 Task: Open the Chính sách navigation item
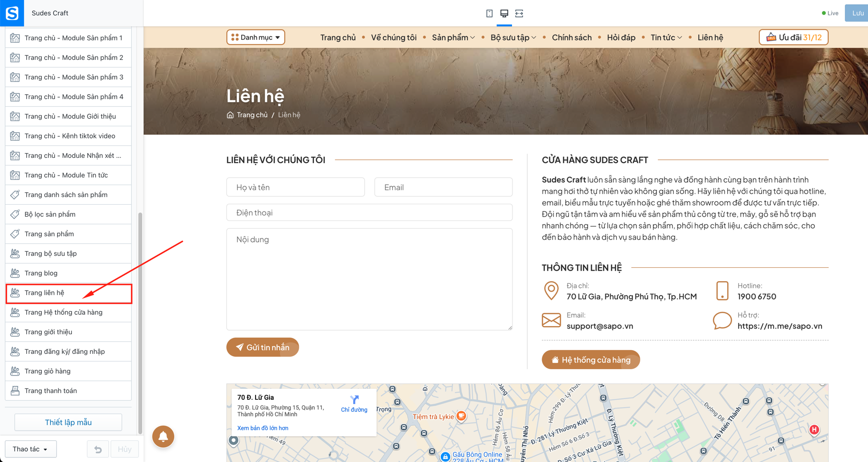[571, 37]
